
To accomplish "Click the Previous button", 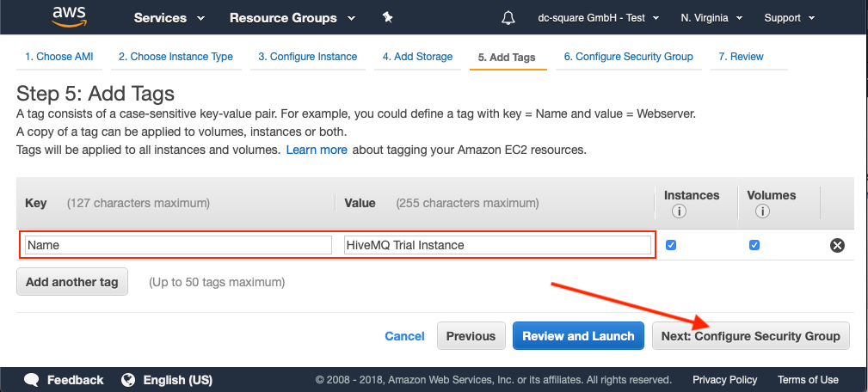I will (x=471, y=336).
